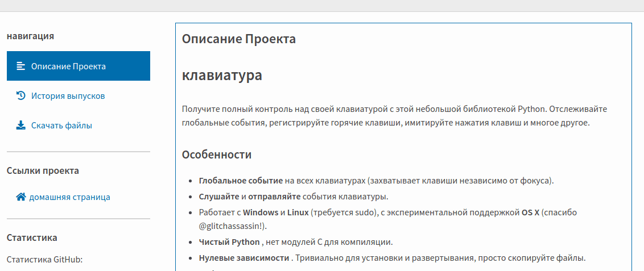This screenshot has width=644, height=271.
Task: Click the download files tray icon
Action: tap(20, 126)
